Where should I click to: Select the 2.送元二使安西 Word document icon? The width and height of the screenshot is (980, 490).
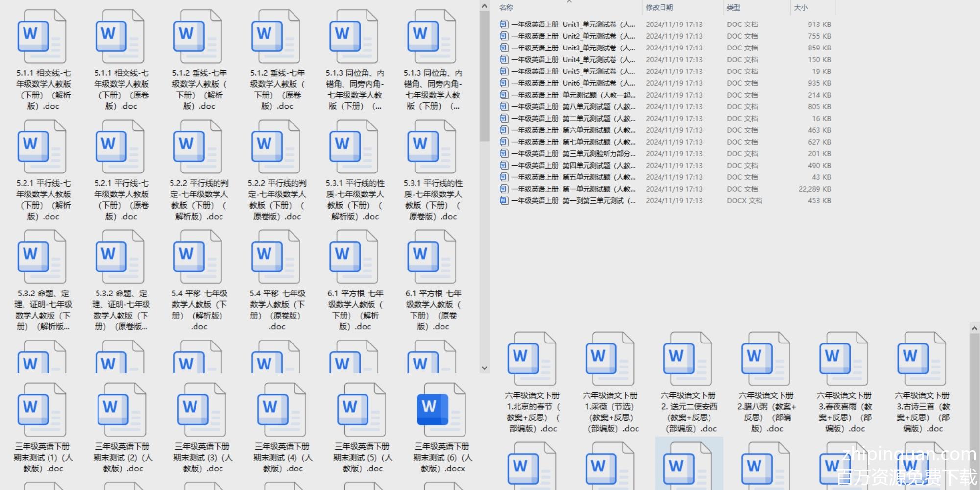click(688, 359)
